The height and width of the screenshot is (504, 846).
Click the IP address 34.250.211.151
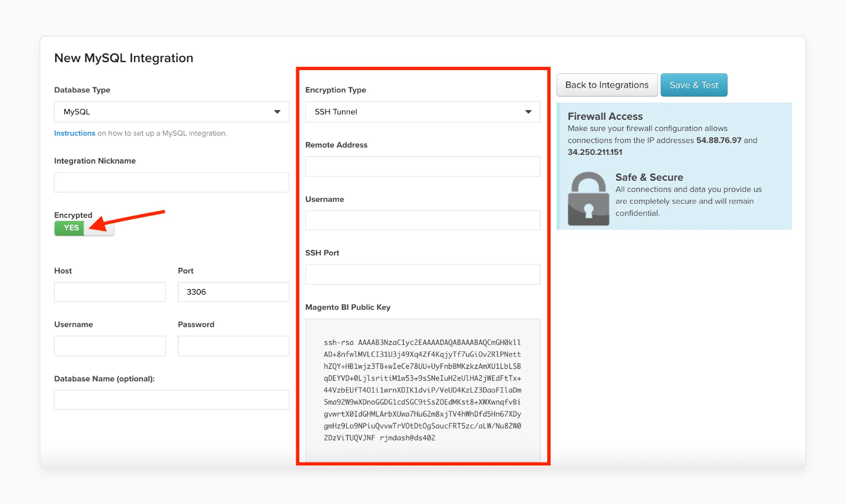(595, 152)
